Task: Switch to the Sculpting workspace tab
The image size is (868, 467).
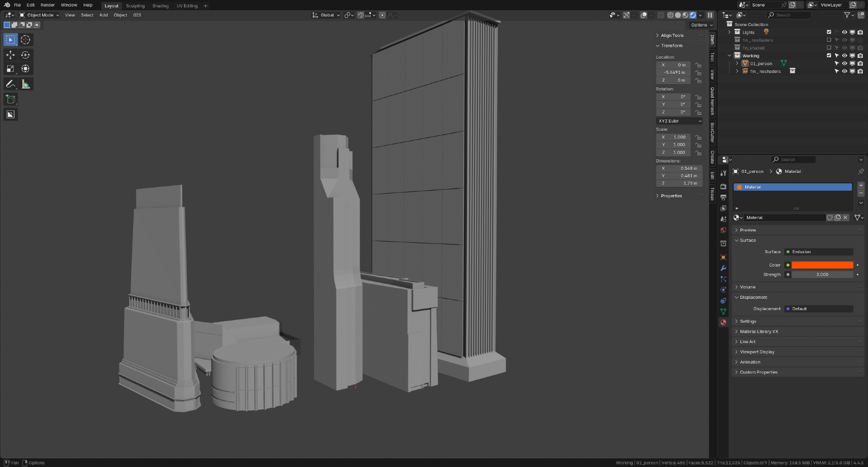Action: pyautogui.click(x=135, y=6)
